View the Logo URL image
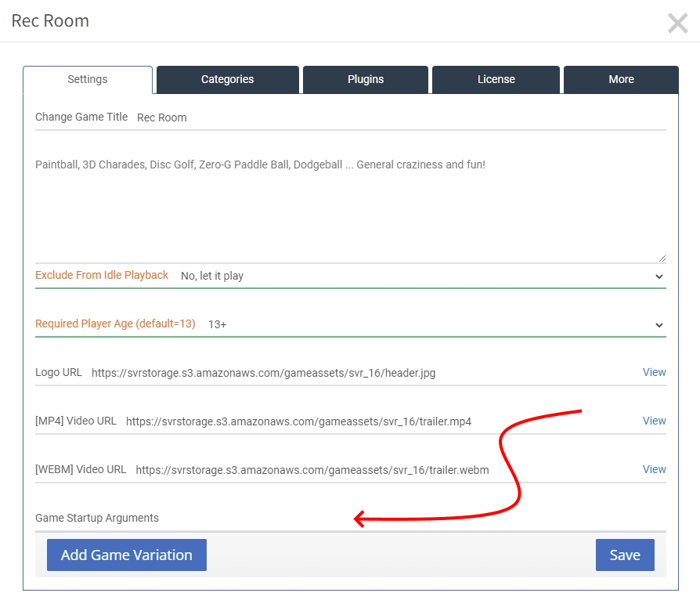The width and height of the screenshot is (700, 611). click(x=654, y=373)
